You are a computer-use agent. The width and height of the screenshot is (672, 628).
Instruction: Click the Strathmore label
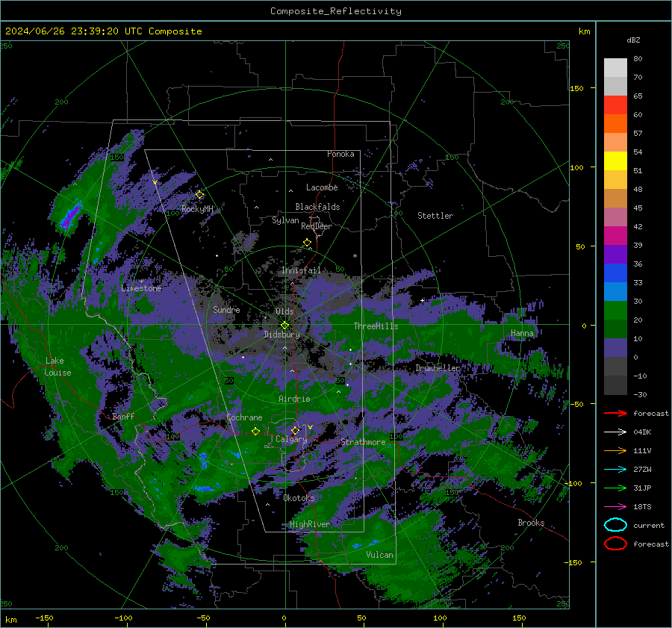pyautogui.click(x=363, y=442)
